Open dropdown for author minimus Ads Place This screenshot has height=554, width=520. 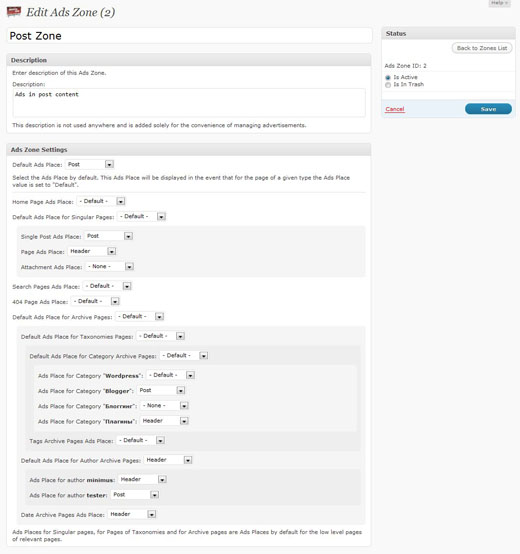pos(142,479)
